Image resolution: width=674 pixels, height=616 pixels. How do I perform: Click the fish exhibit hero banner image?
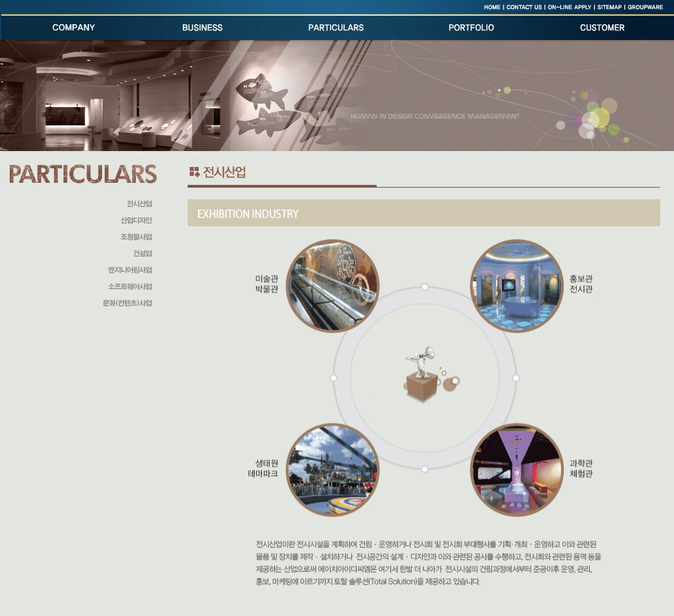click(337, 95)
